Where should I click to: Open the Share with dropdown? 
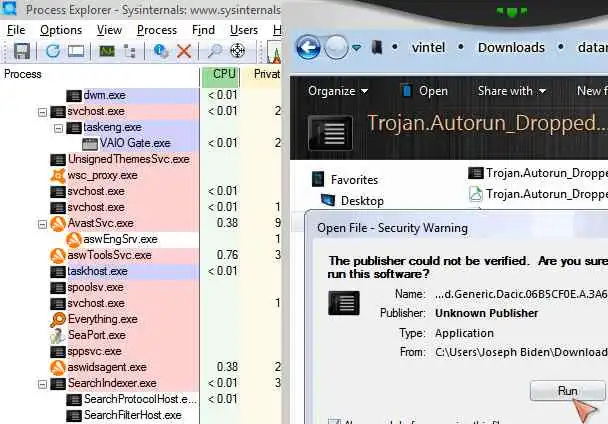(x=512, y=91)
